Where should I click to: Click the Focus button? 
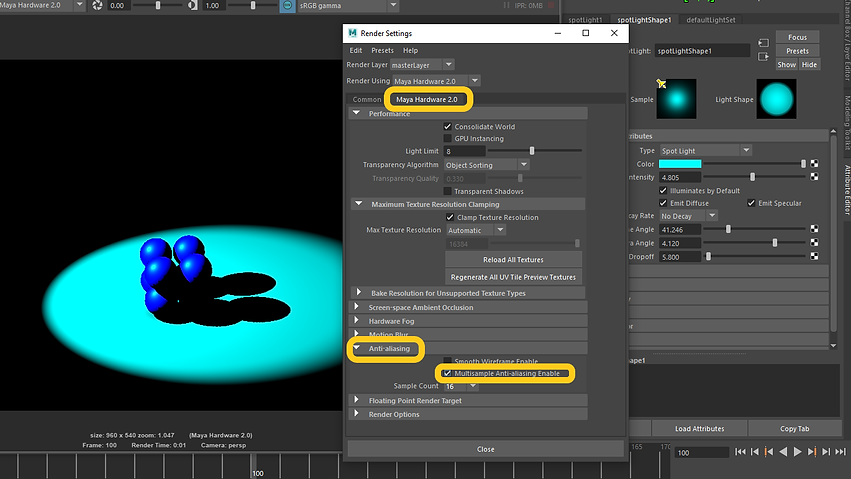tap(797, 37)
